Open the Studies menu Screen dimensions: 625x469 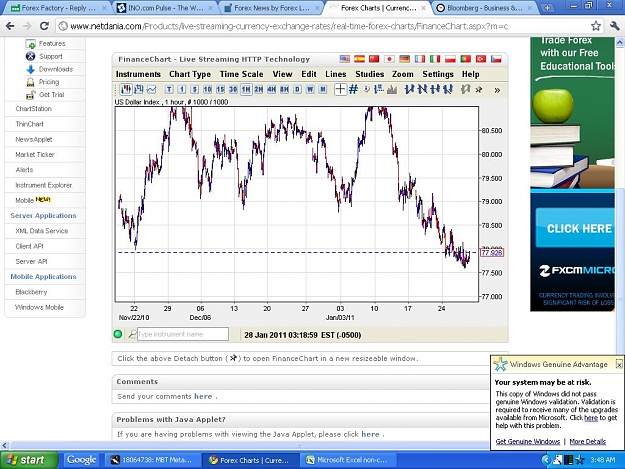(369, 74)
